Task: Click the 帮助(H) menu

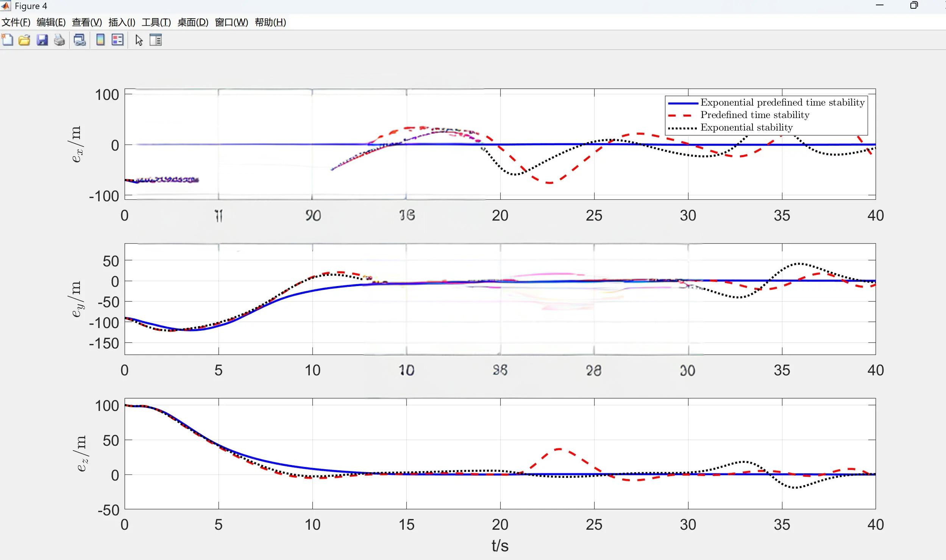Action: point(270,22)
